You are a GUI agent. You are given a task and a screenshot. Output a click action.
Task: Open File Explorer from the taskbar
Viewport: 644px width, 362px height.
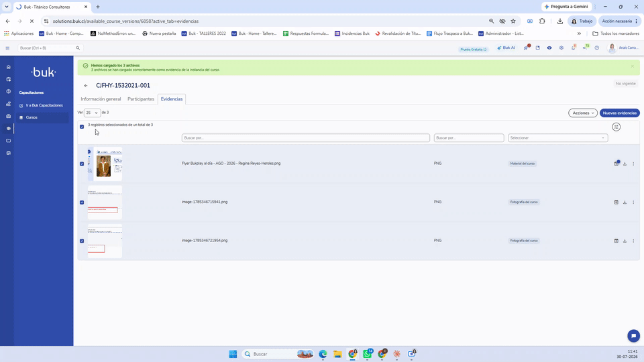click(x=337, y=354)
